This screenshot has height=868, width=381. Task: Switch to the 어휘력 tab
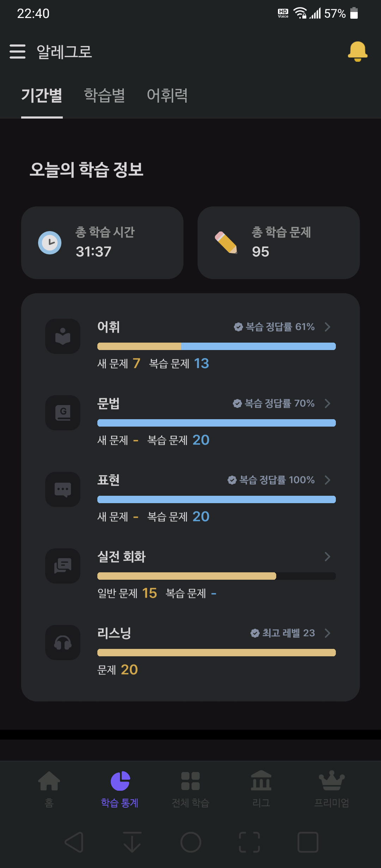click(167, 95)
